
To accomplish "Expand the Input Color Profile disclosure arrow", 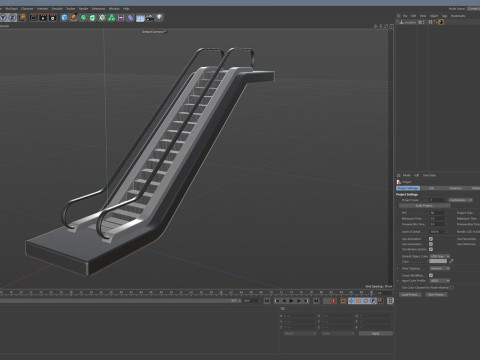I will 397,281.
